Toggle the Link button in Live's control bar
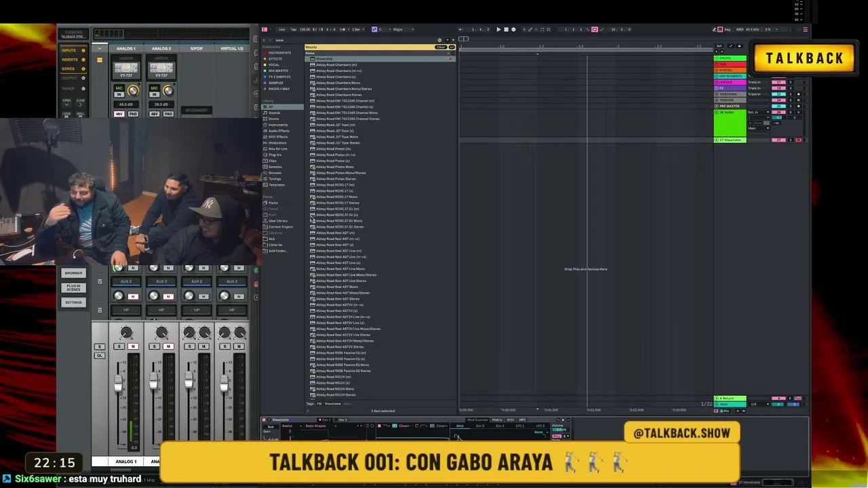868x488 pixels. [x=282, y=29]
